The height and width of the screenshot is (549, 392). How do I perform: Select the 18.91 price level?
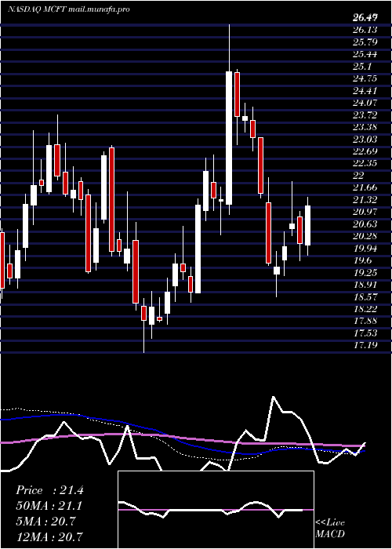coord(365,285)
